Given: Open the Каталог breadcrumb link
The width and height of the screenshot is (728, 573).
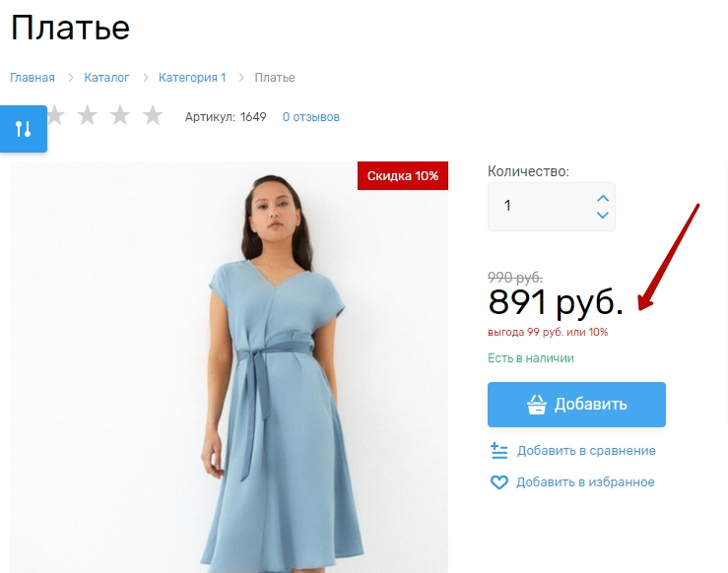Looking at the screenshot, I should tap(106, 78).
